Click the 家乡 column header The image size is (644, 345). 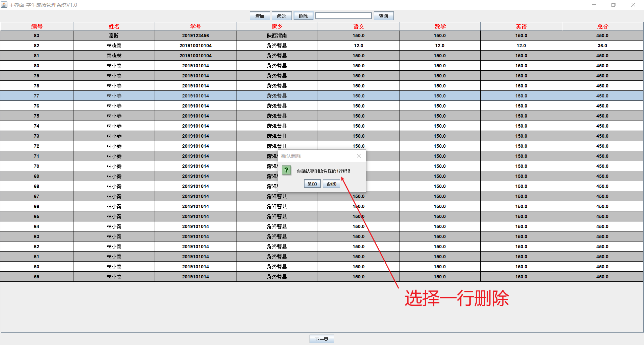pos(277,26)
